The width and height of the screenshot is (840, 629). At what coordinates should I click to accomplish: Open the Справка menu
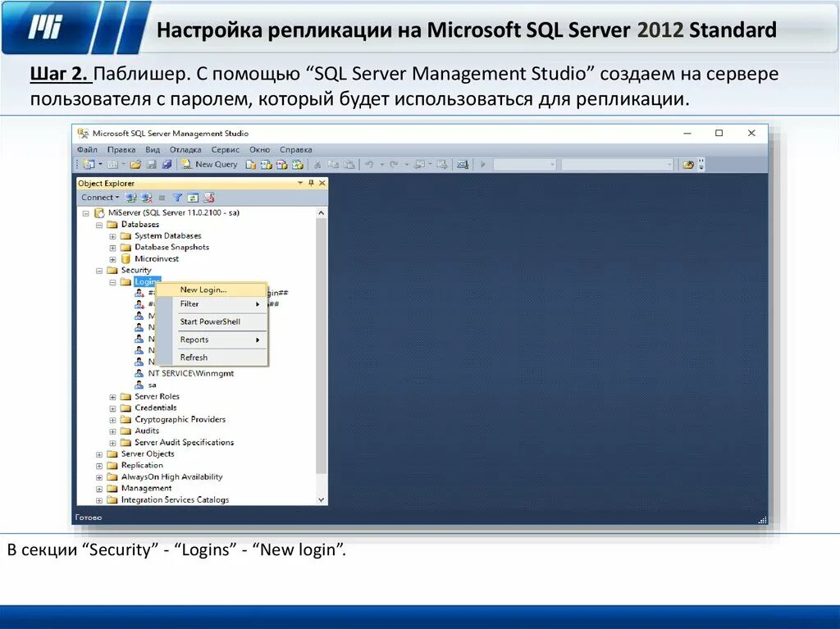295,149
